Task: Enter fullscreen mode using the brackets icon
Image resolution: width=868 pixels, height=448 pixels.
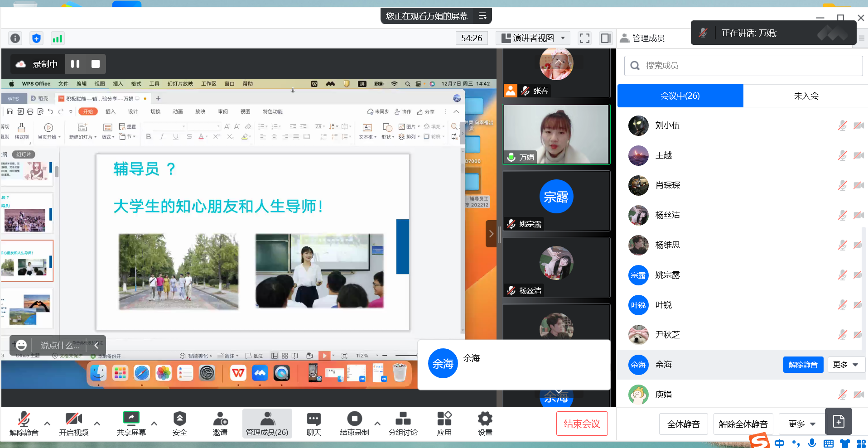Action: 584,39
